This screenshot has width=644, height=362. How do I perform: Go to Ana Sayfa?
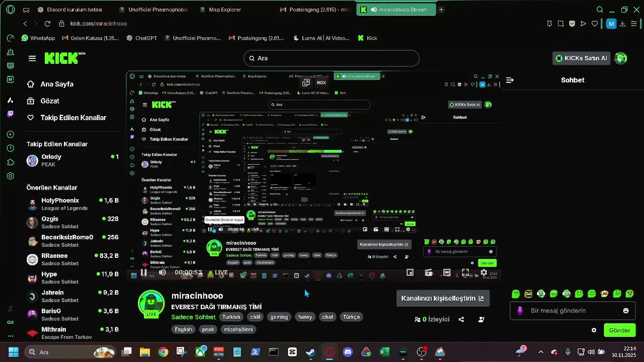[50, 84]
